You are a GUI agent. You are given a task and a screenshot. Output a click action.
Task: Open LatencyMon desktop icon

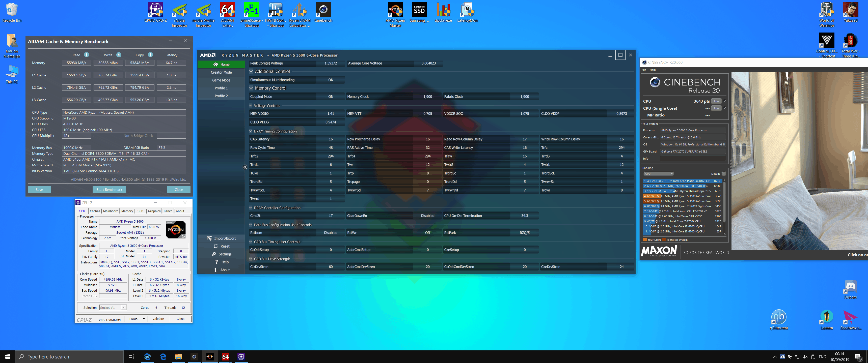pos(467,12)
